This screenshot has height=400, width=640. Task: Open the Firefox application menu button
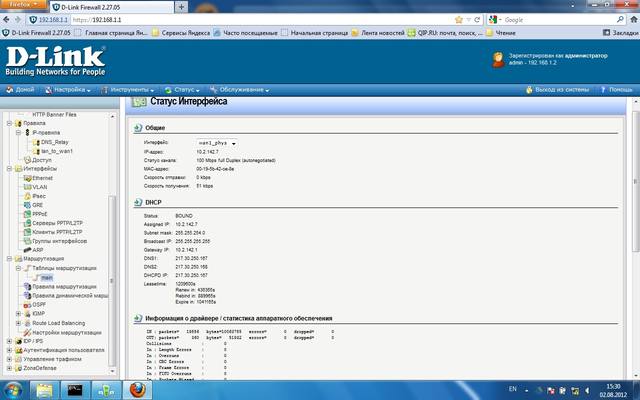23,5
